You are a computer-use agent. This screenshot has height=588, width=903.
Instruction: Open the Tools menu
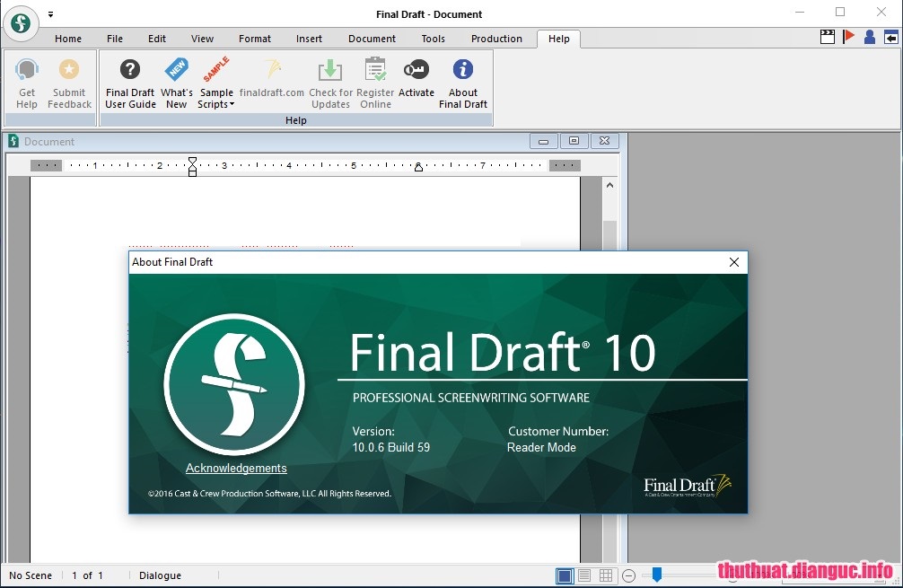click(x=433, y=39)
